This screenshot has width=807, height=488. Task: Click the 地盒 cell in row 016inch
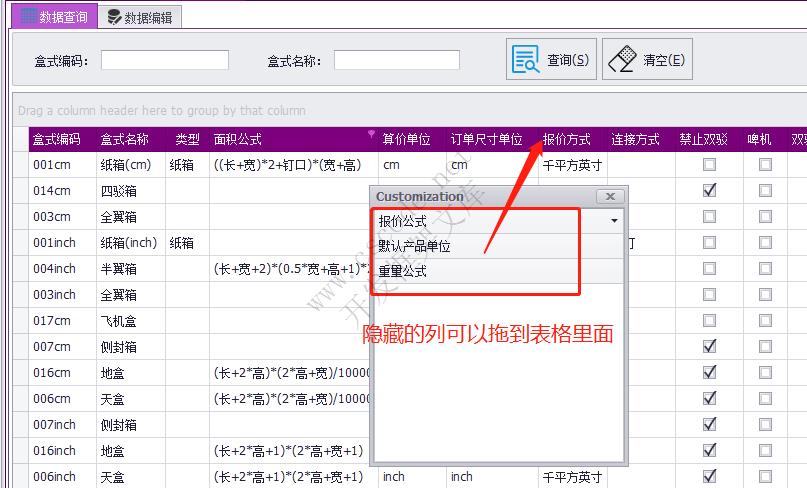pyautogui.click(x=131, y=451)
